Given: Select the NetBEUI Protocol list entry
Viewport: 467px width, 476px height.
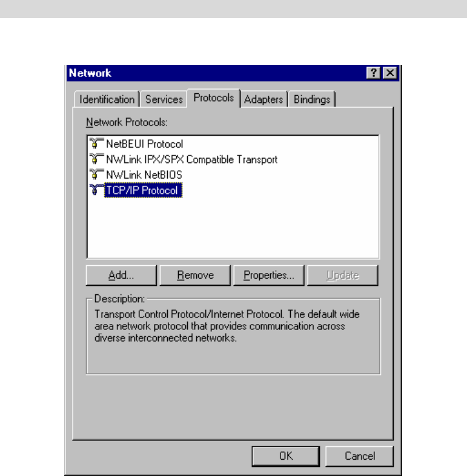Looking at the screenshot, I should point(145,144).
